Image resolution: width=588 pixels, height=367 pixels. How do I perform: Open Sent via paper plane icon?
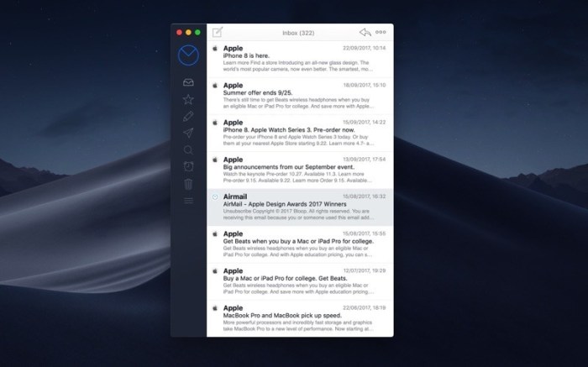(x=188, y=133)
